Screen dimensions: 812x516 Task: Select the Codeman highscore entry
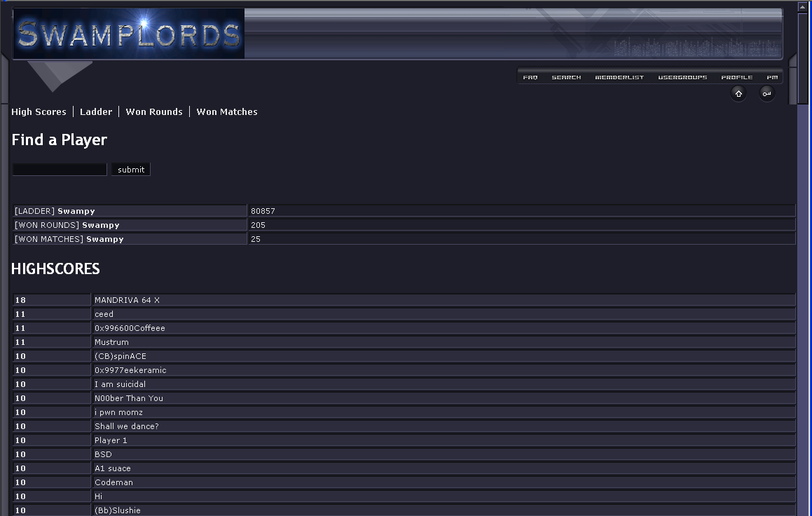click(113, 482)
